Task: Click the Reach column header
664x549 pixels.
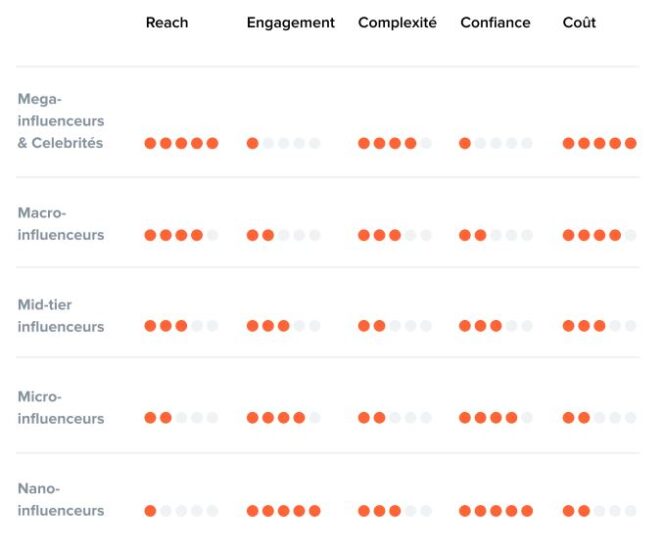Action: [x=167, y=22]
